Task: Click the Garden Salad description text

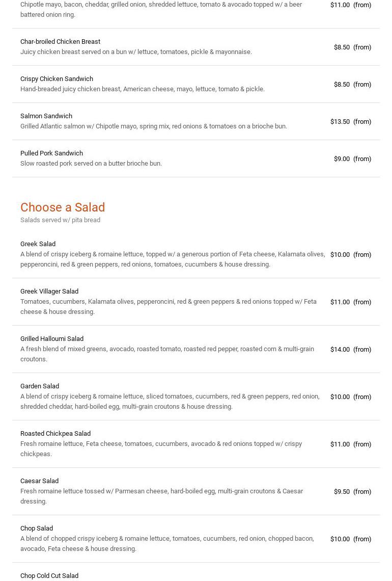Action: tap(170, 402)
